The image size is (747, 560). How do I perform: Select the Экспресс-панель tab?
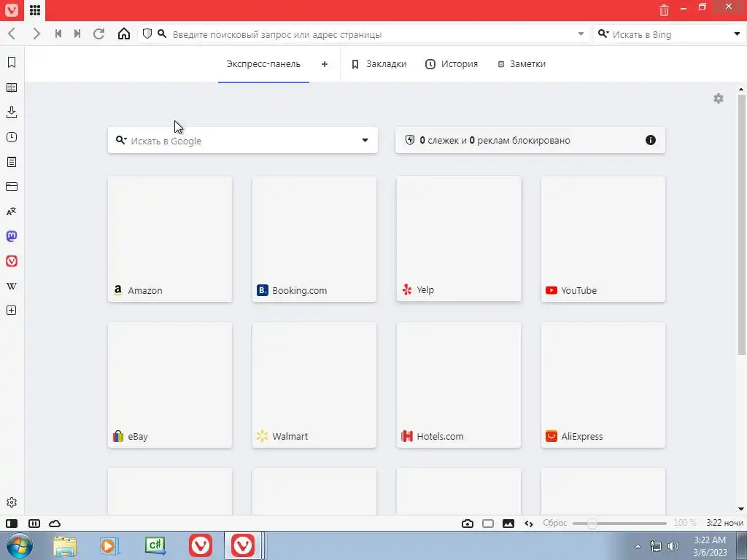[x=263, y=64]
